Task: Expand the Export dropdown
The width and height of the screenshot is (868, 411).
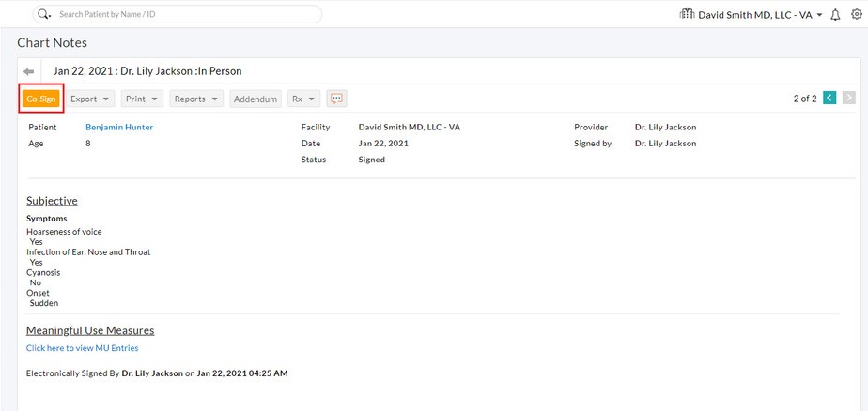Action: point(91,99)
